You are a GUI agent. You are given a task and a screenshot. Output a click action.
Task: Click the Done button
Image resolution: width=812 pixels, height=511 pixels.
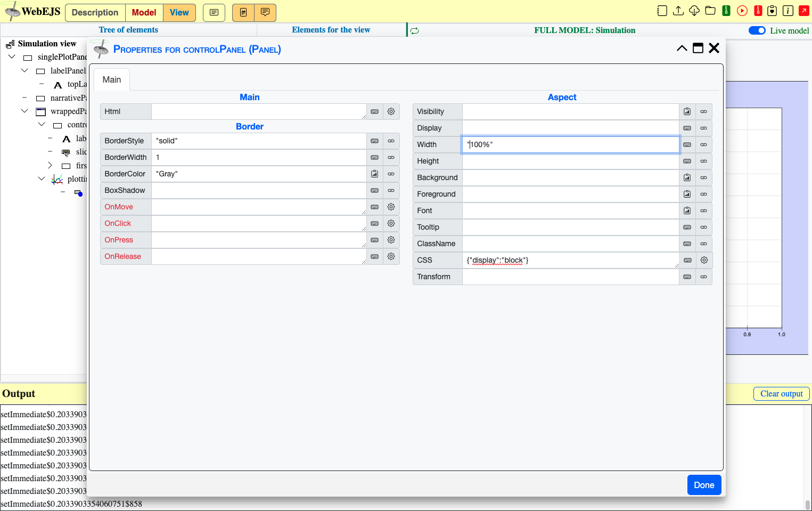[x=704, y=485]
